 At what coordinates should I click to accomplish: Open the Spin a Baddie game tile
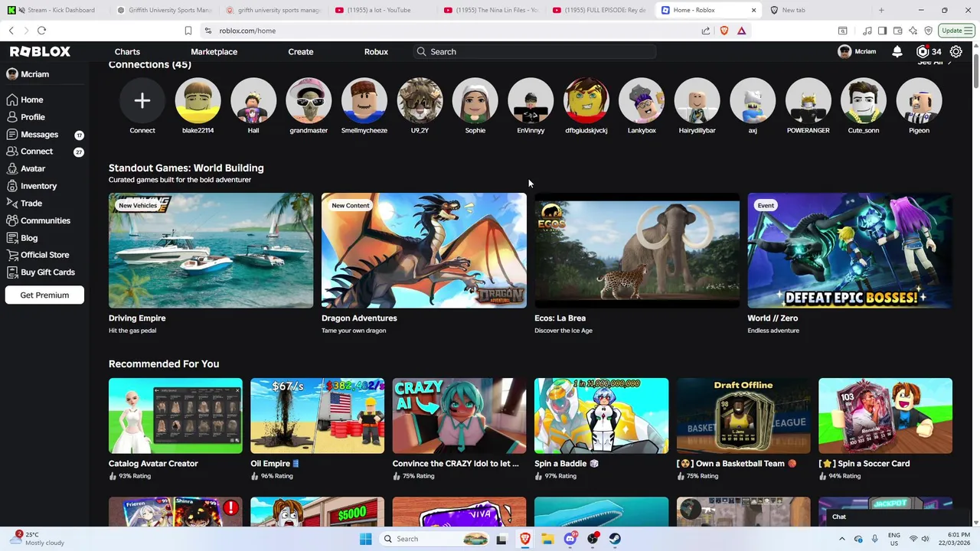click(601, 416)
